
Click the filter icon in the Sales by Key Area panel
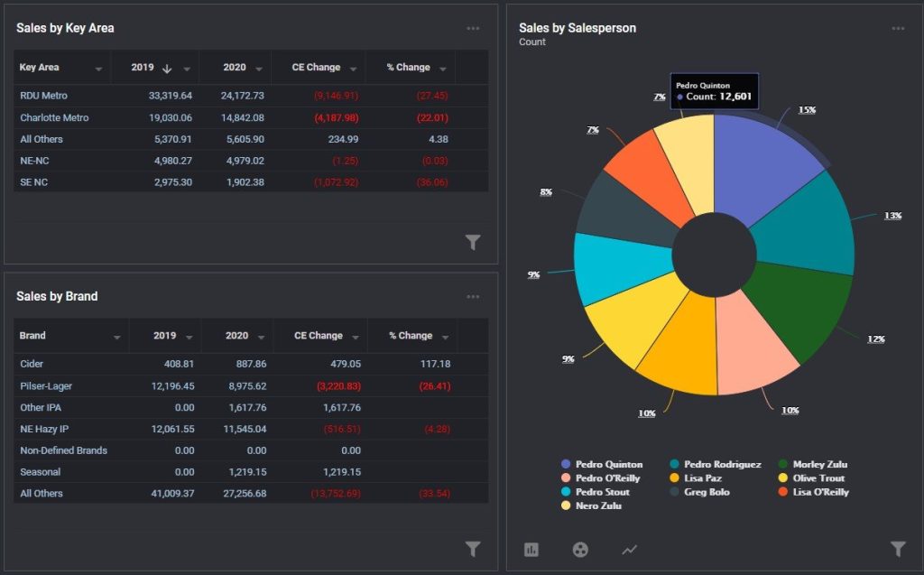coord(473,242)
